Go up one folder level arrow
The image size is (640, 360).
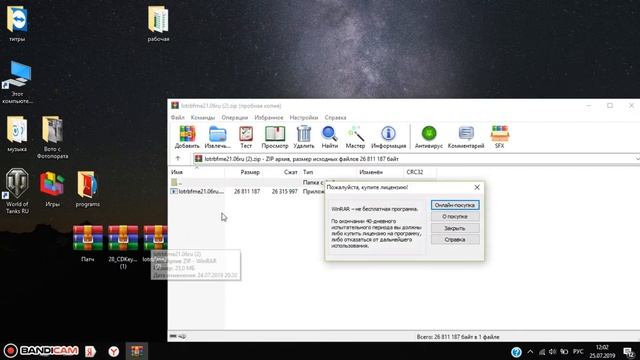pos(178,158)
